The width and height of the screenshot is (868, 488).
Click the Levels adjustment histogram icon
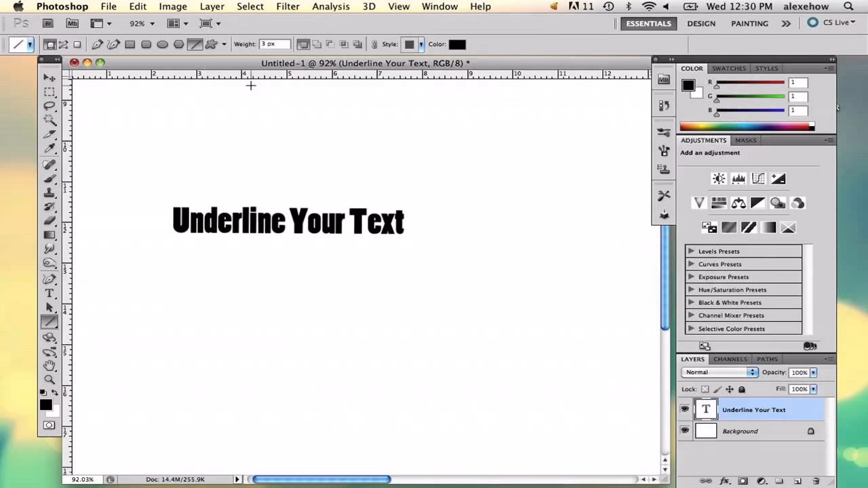coord(738,178)
